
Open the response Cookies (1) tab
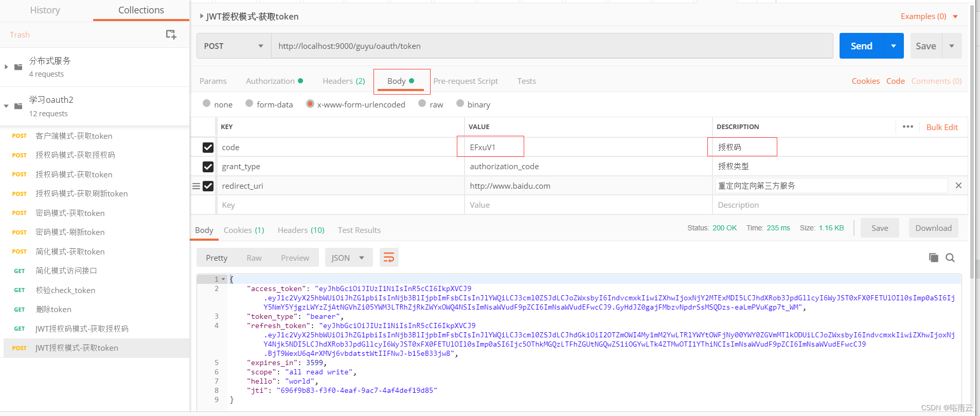pos(244,230)
